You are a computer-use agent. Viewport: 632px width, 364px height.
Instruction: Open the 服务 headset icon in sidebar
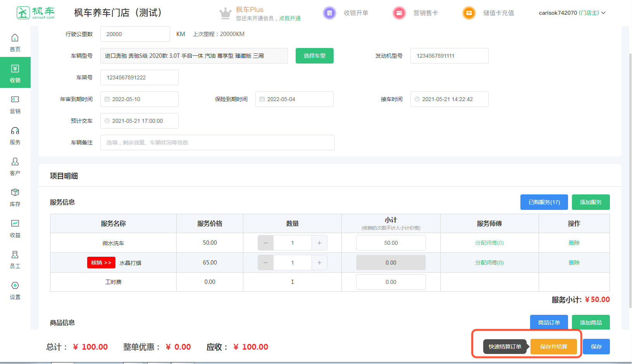point(15,131)
